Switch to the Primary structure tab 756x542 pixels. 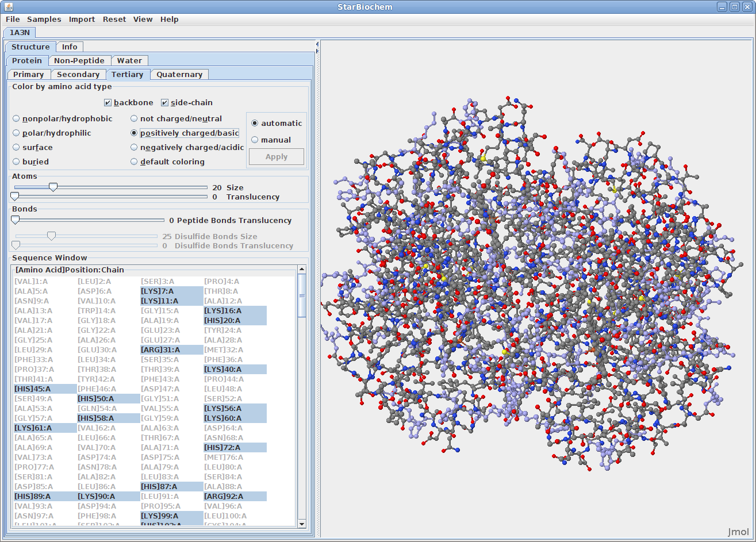point(29,75)
